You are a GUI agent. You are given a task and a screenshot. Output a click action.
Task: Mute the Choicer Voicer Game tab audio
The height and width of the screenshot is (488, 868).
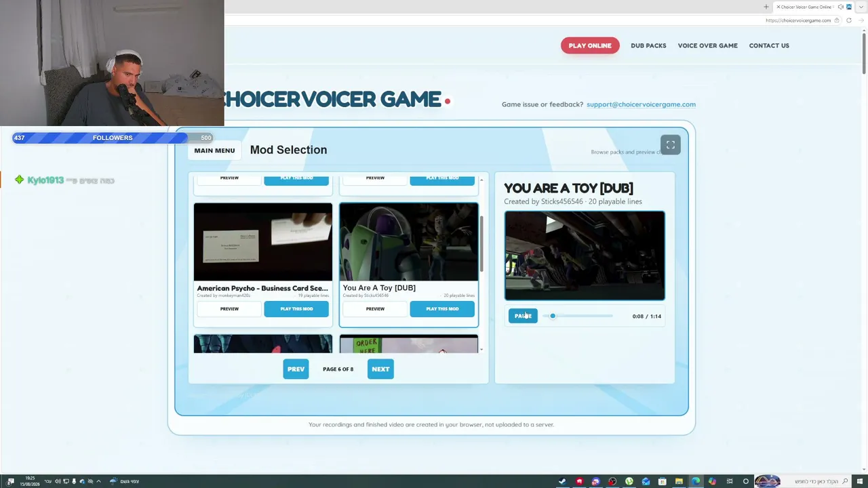click(840, 7)
